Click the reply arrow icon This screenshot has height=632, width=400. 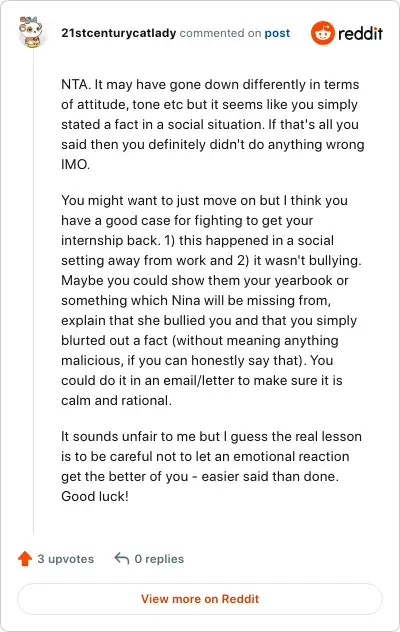click(121, 559)
